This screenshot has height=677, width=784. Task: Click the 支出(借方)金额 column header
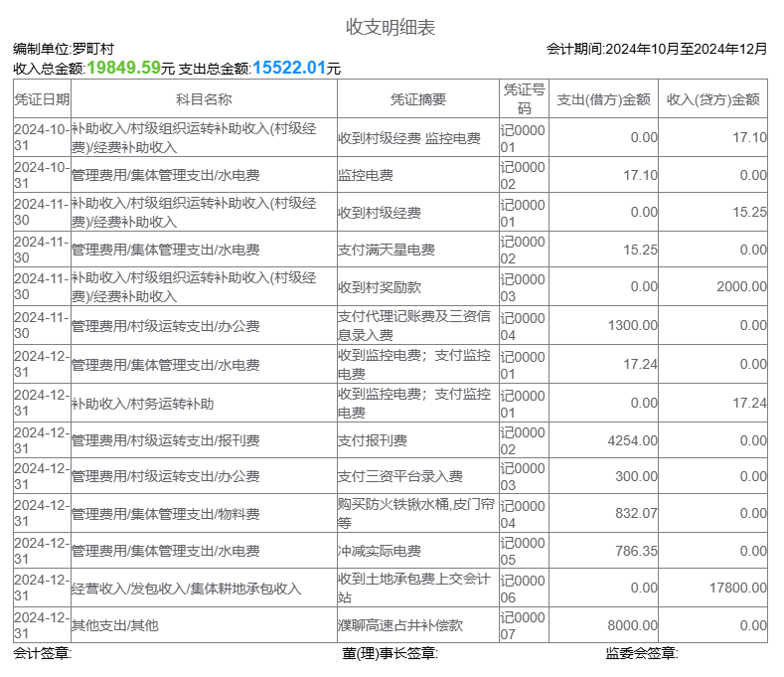[603, 99]
